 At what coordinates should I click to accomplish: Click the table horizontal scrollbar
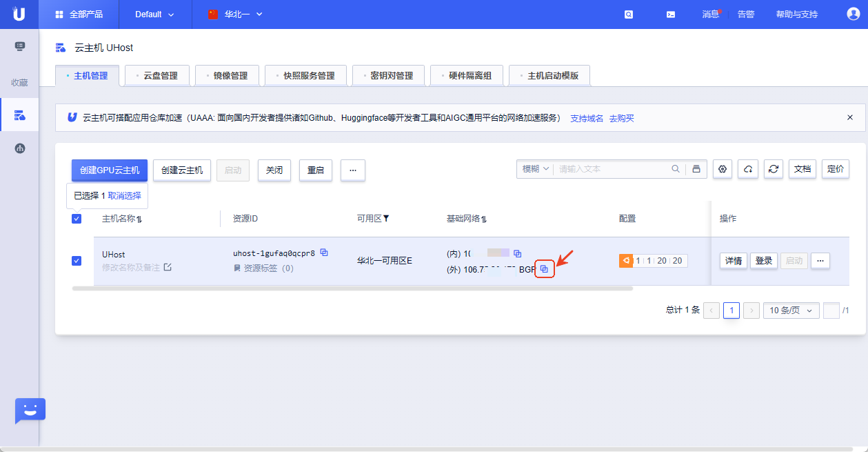point(352,288)
